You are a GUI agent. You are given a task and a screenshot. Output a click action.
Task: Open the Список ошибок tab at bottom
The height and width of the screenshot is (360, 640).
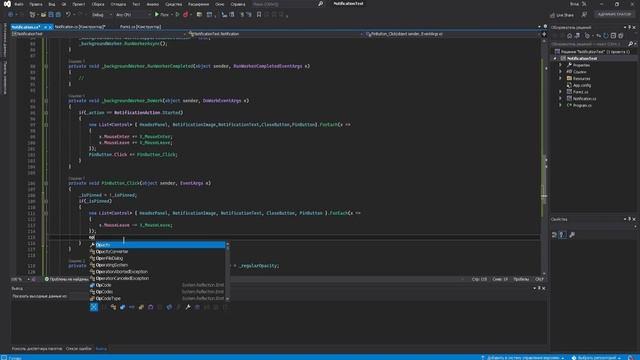[x=79, y=349]
